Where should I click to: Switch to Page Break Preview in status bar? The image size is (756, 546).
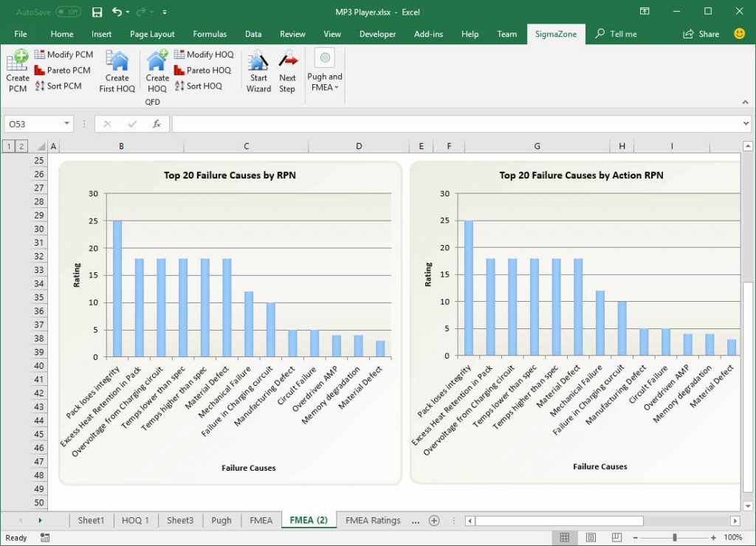[616, 537]
